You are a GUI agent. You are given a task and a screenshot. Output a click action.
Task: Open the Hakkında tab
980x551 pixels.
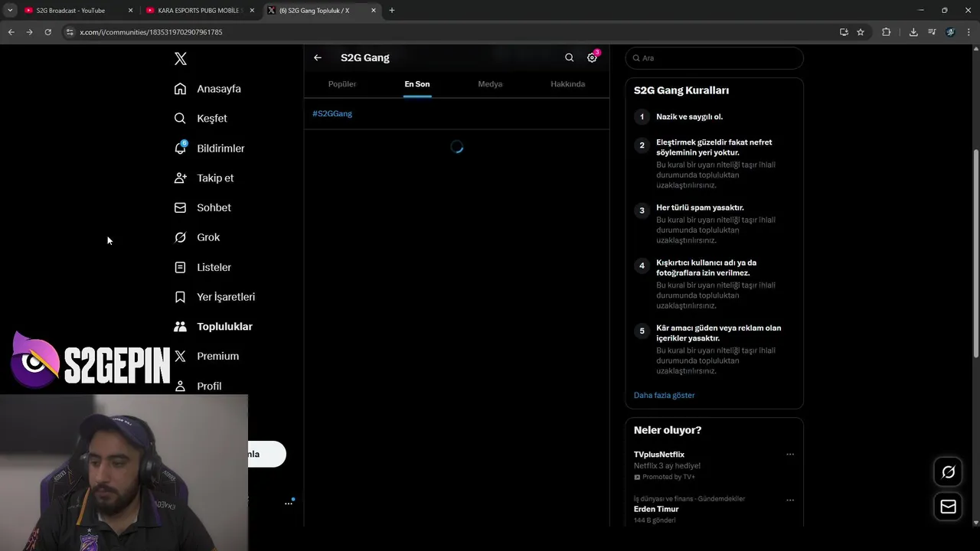point(567,84)
